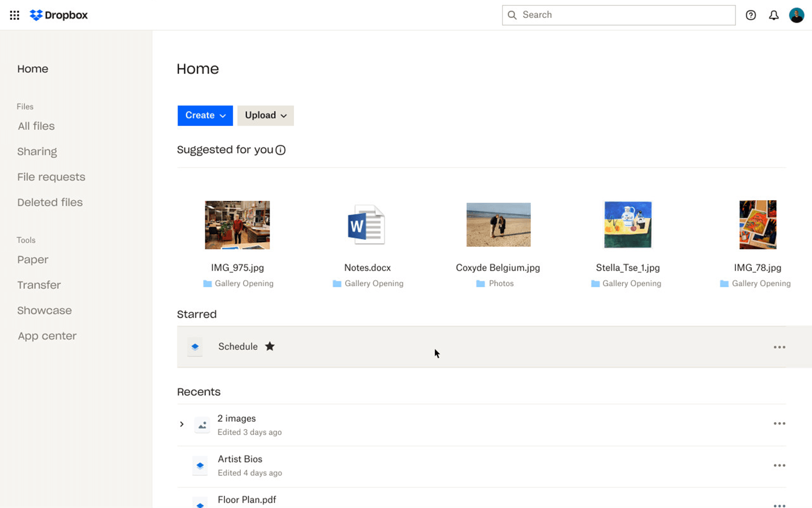This screenshot has height=508, width=812.
Task: Open the Create dropdown
Action: tap(205, 116)
